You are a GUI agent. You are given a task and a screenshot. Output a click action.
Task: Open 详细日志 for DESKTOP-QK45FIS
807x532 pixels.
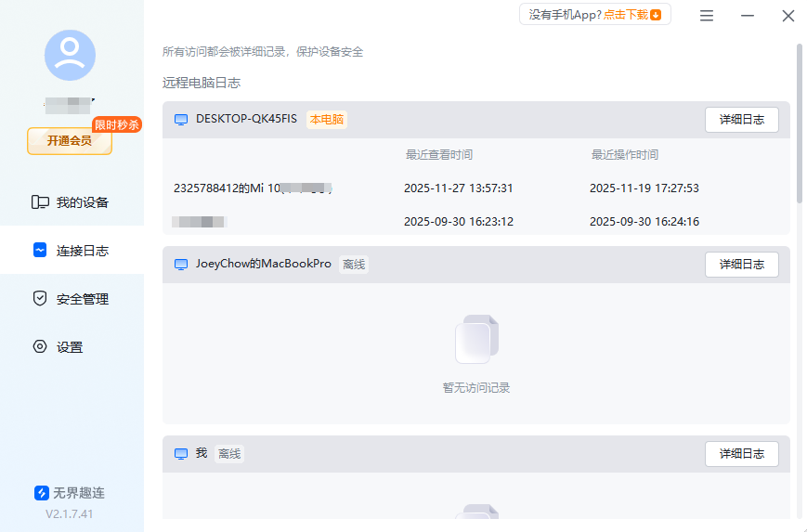click(742, 120)
